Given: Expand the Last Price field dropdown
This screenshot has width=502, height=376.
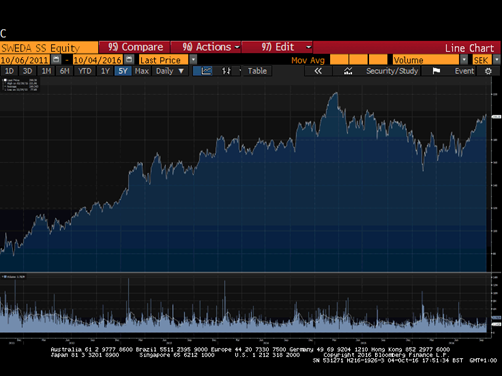Looking at the screenshot, I should [x=193, y=60].
